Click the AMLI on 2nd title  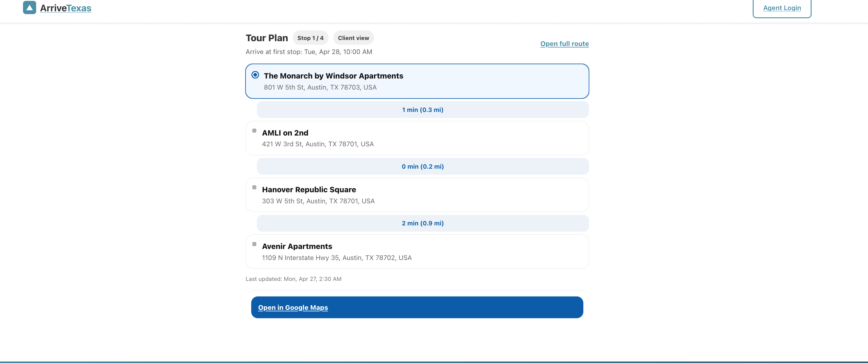[285, 133]
